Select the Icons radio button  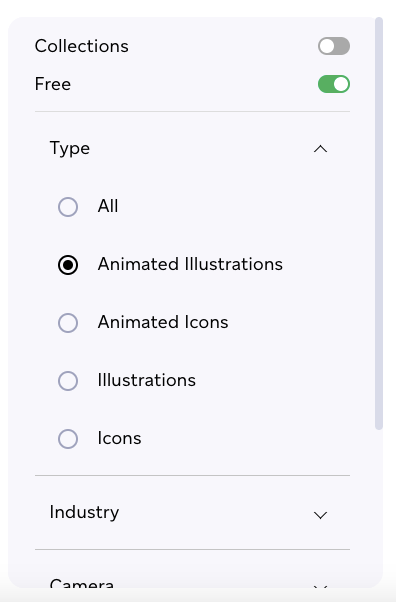tap(68, 439)
